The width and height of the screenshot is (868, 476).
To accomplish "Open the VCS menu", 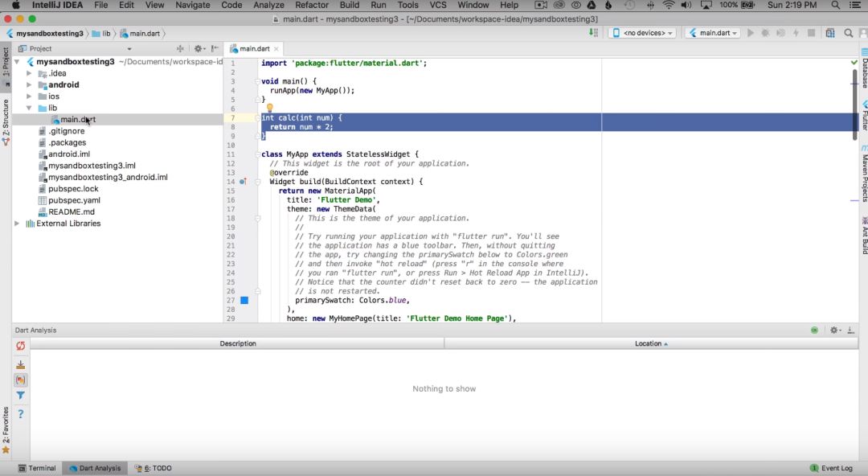I will [438, 5].
